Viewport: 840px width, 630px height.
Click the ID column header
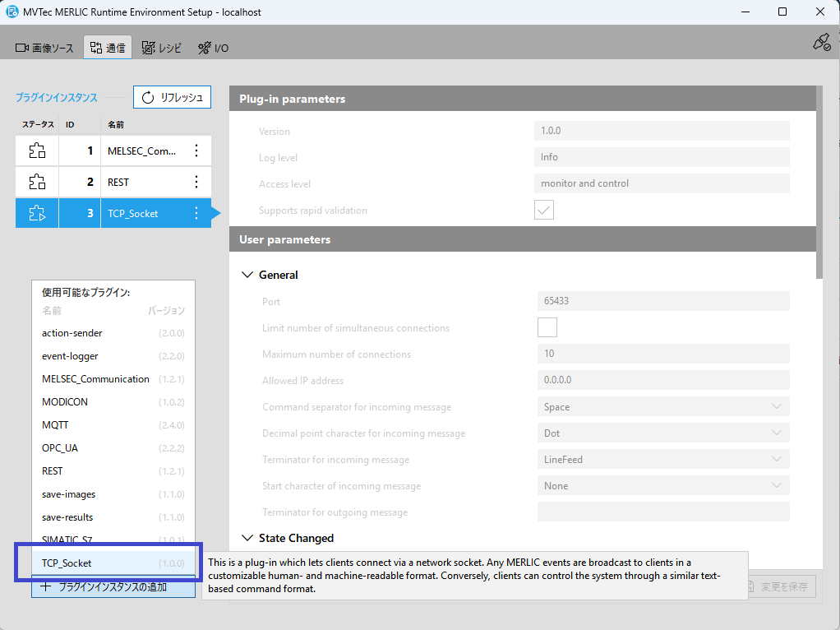[x=70, y=124]
